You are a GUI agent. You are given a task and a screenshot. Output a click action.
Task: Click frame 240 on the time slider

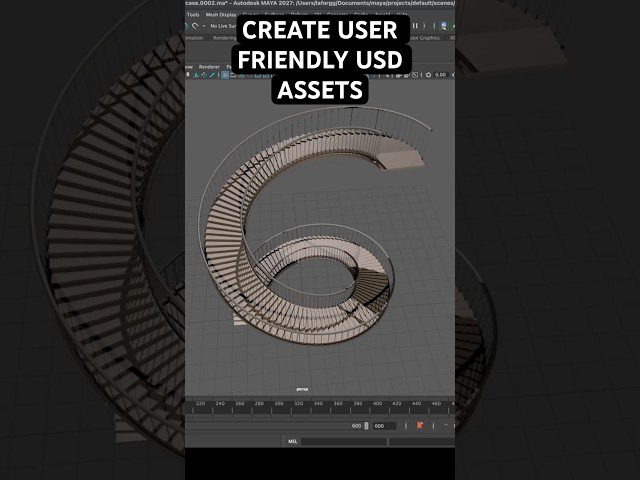(220, 404)
